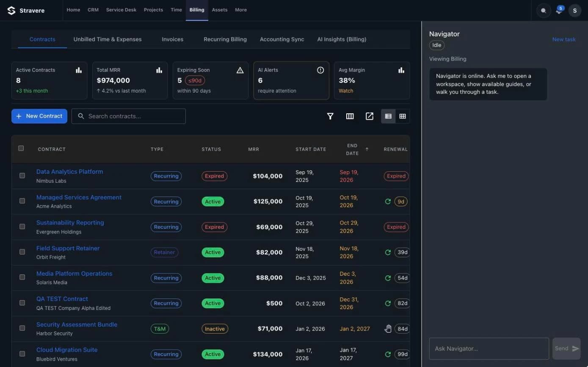Open the global search icon
Viewport: 588px width, 367px height.
pyautogui.click(x=544, y=11)
